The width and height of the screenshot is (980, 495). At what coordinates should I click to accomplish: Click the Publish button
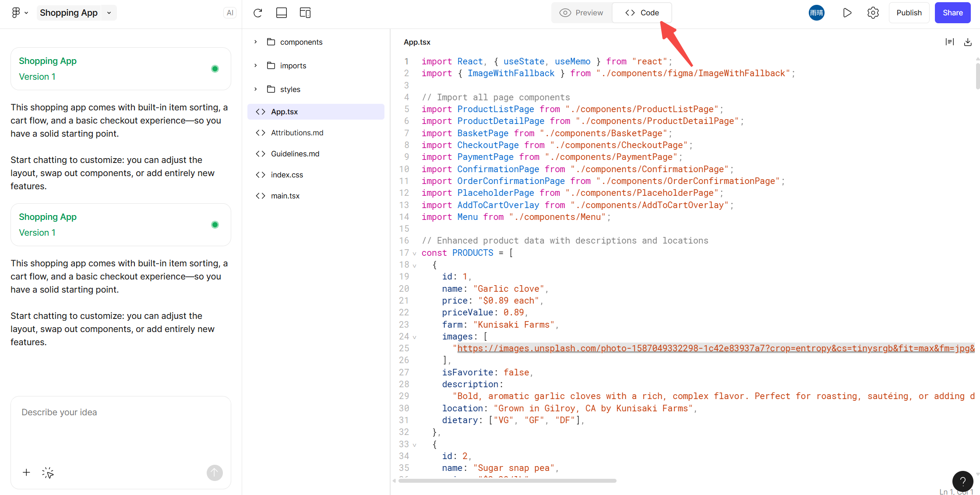coord(909,13)
